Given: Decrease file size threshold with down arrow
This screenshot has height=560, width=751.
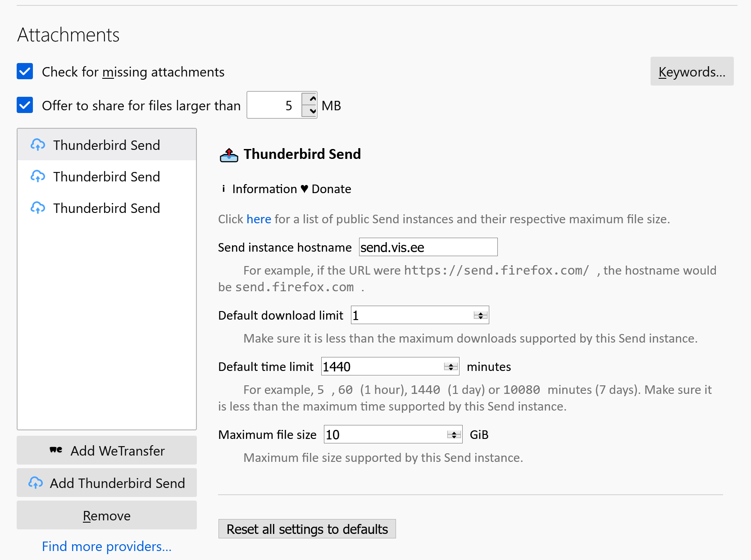Looking at the screenshot, I should (x=310, y=111).
